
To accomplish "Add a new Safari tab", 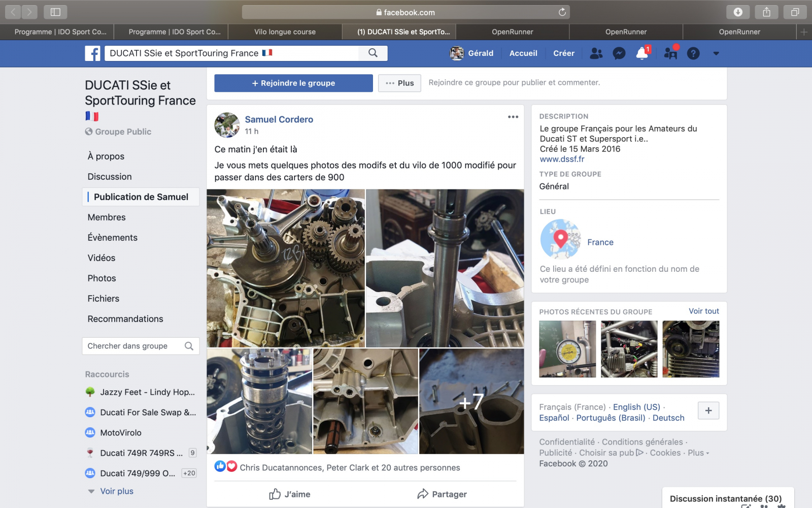I will coord(804,31).
